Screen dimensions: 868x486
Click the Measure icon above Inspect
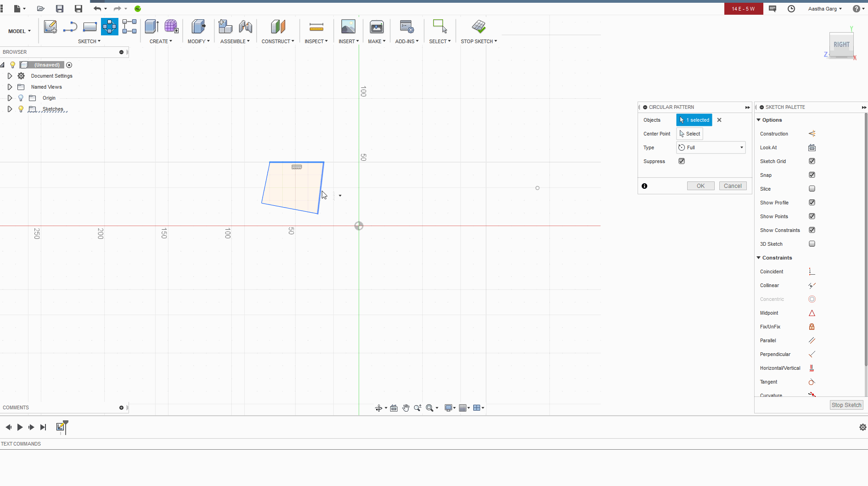(316, 27)
